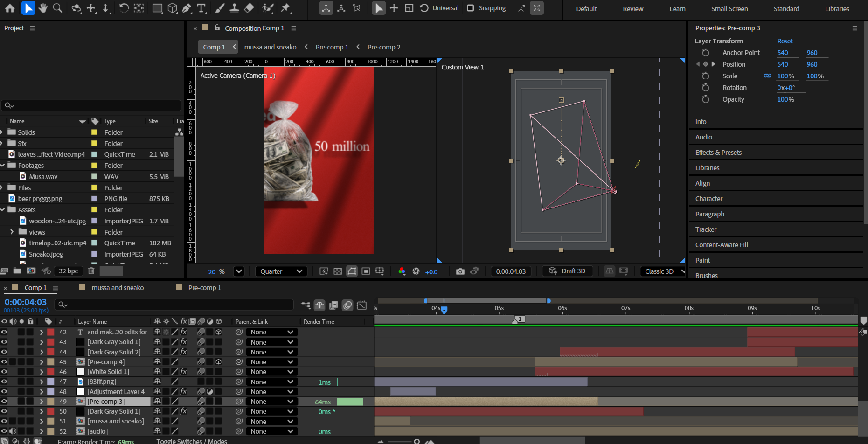
Task: Hide the Pre-comp 3 layer visibility
Action: click(x=4, y=402)
